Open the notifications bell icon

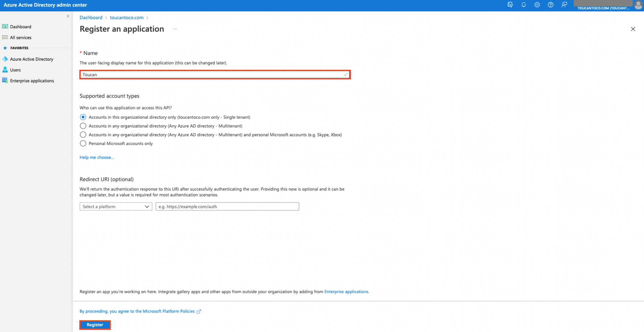tap(523, 5)
